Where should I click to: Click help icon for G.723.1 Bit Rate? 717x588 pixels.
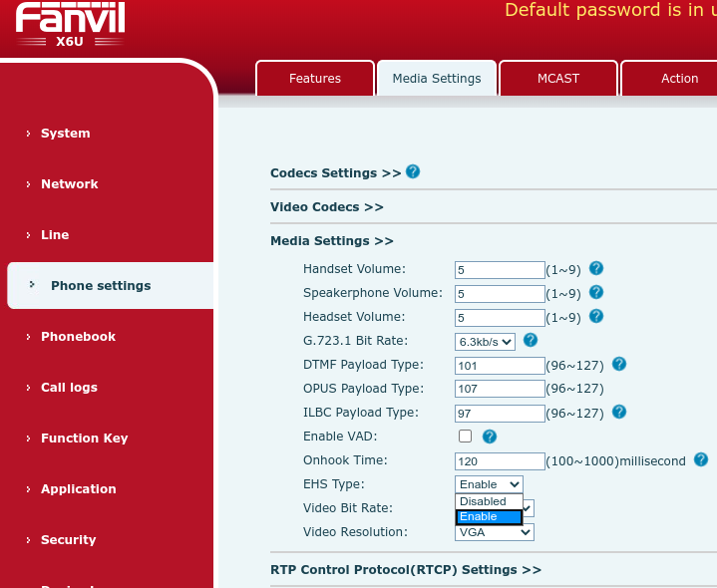530,340
